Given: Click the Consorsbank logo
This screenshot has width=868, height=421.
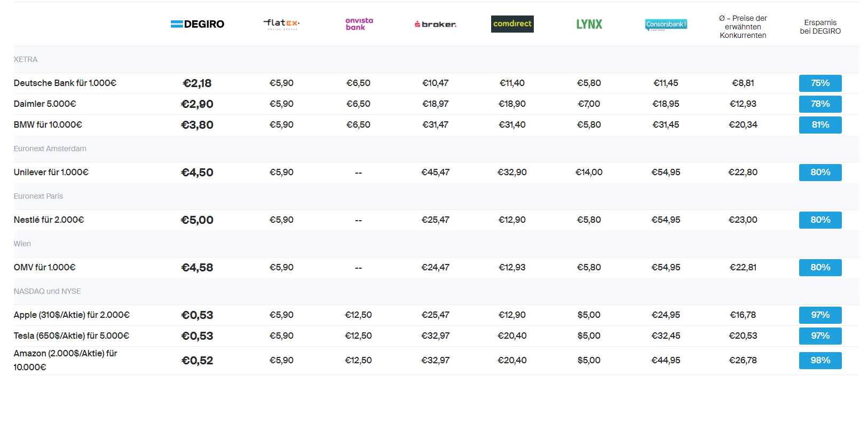Looking at the screenshot, I should (x=666, y=25).
